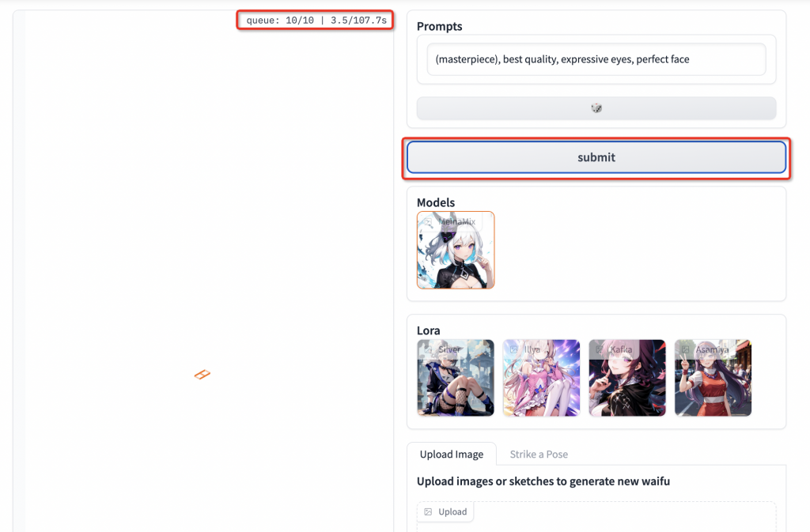Focus the Prompts text input field
Image resolution: width=810 pixels, height=532 pixels.
click(x=596, y=59)
